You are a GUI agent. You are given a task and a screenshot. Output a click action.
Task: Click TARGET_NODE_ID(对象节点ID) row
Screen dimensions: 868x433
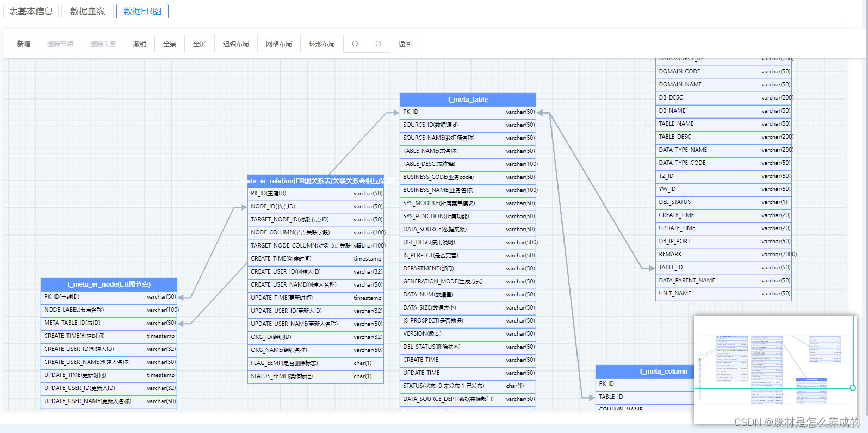coord(315,220)
